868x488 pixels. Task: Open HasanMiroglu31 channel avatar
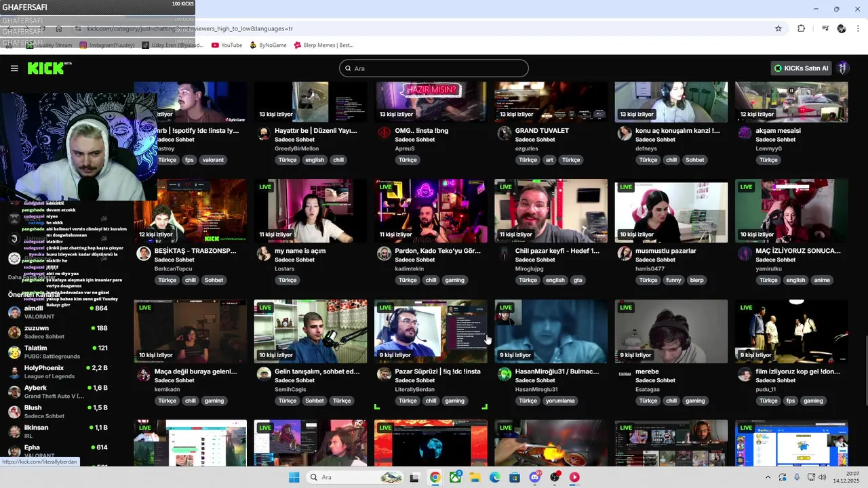point(505,374)
